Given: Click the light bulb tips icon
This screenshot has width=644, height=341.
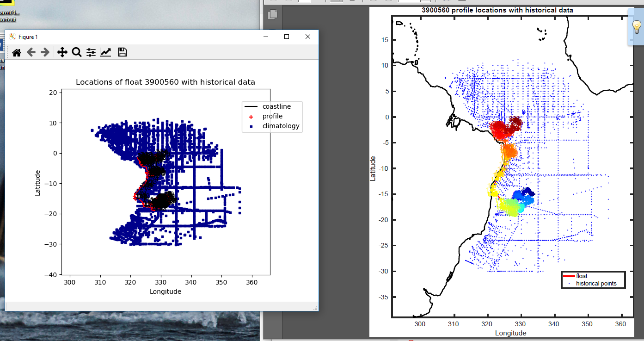Looking at the screenshot, I should (x=638, y=27).
